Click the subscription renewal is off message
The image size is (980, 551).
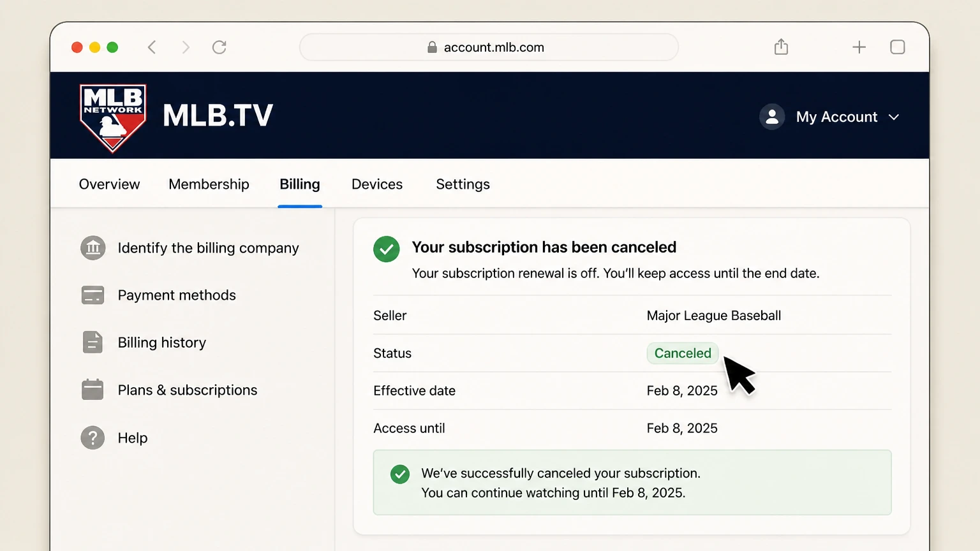click(616, 274)
